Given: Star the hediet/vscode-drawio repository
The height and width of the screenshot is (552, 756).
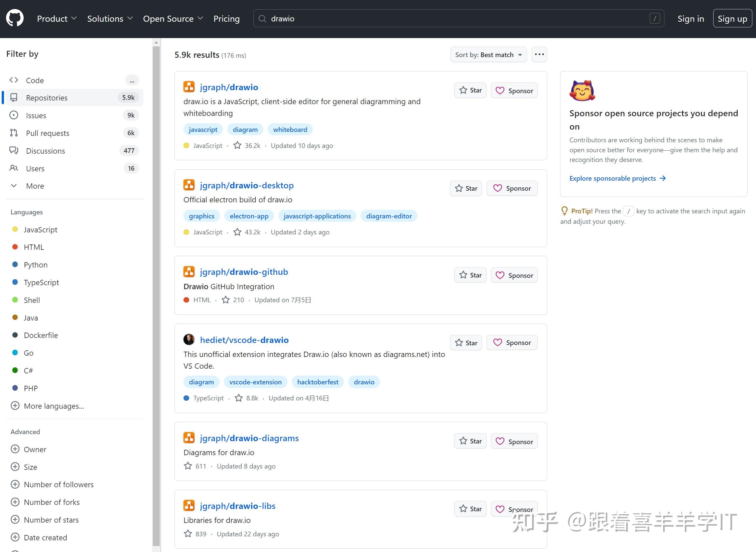Looking at the screenshot, I should click(x=466, y=343).
